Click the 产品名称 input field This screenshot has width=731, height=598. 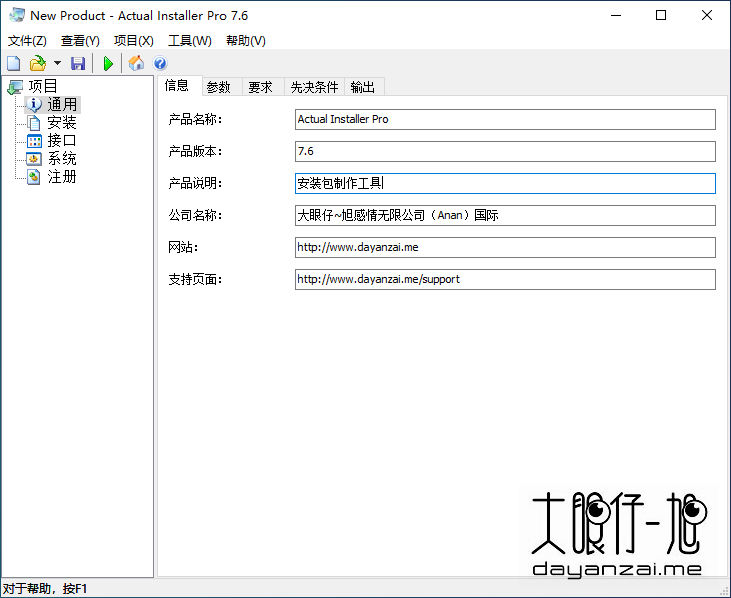tap(505, 119)
